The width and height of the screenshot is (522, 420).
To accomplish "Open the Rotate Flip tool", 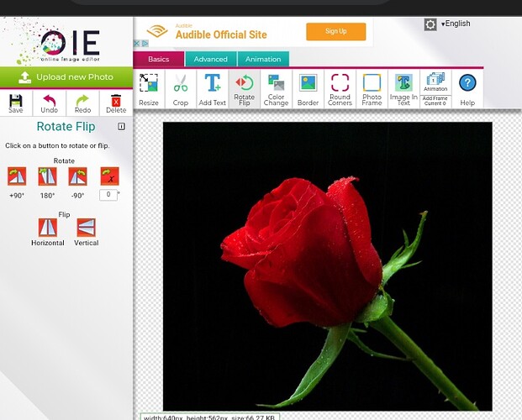I will point(245,89).
